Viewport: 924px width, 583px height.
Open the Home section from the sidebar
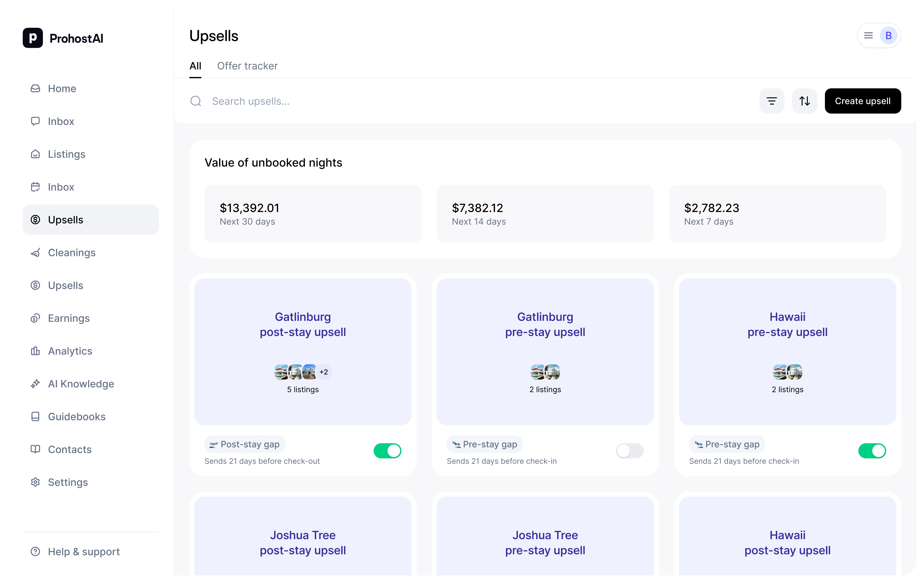pos(62,89)
